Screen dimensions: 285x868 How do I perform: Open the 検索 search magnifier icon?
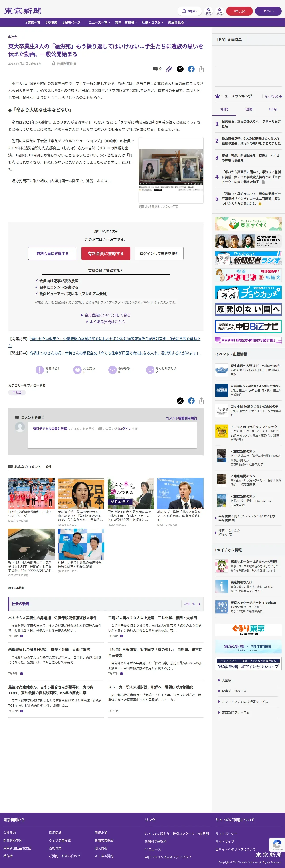pyautogui.click(x=208, y=11)
